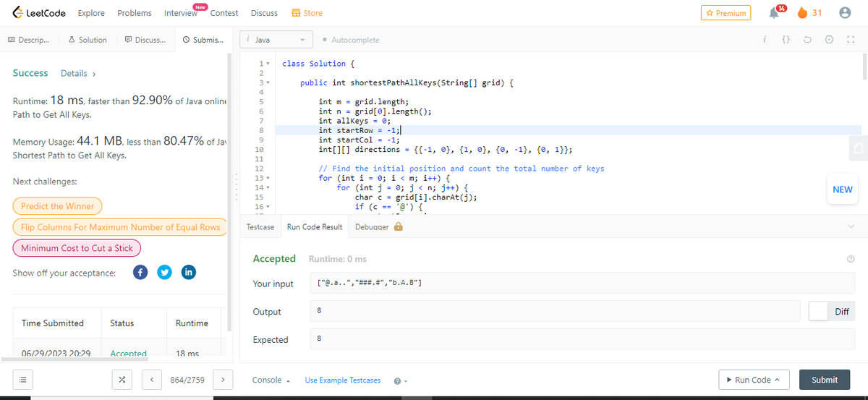Submit the solution
The image size is (868, 400).
(825, 380)
